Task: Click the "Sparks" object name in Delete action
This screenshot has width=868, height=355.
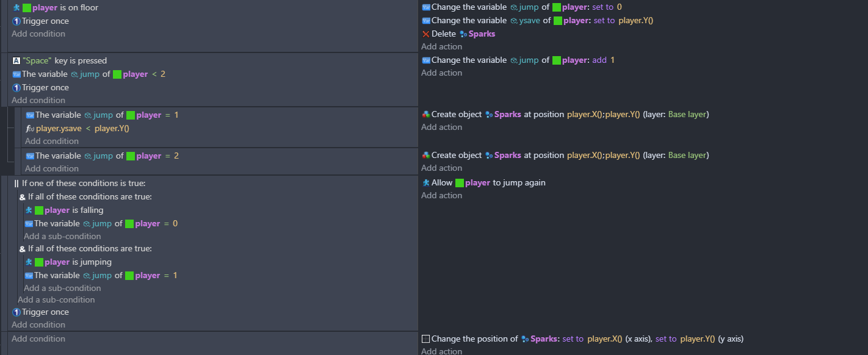Action: click(x=482, y=34)
